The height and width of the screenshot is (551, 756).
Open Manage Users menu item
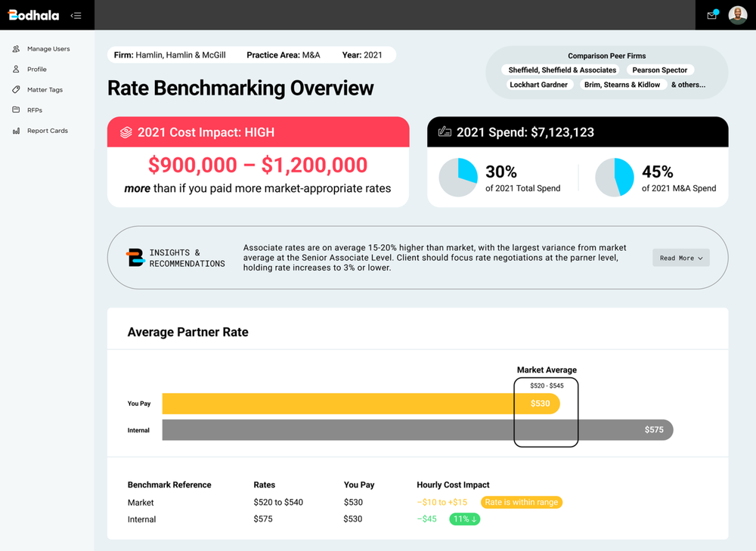pyautogui.click(x=47, y=48)
